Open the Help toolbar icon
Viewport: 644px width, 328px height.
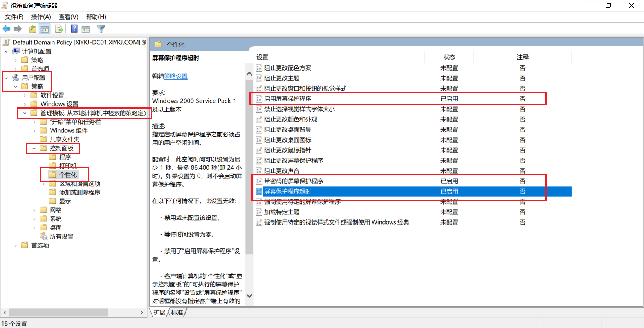point(74,29)
